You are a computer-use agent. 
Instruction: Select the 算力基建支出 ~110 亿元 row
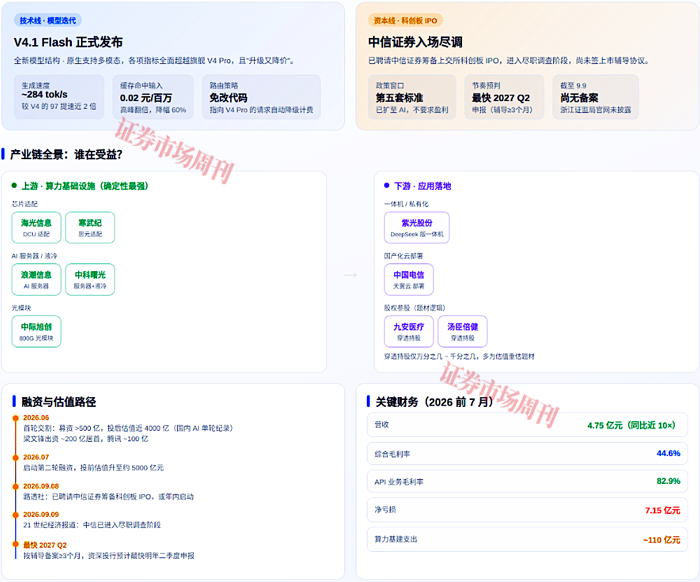point(527,539)
